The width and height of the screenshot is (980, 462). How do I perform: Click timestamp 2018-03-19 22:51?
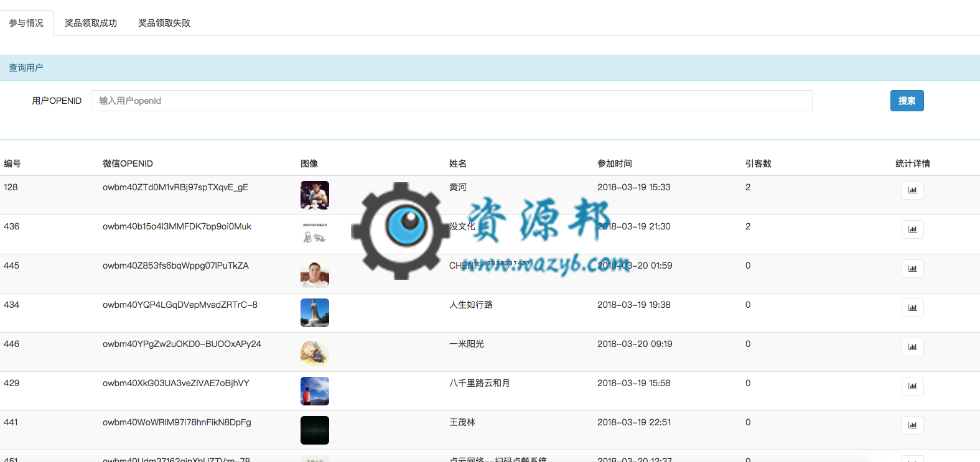[x=634, y=422]
